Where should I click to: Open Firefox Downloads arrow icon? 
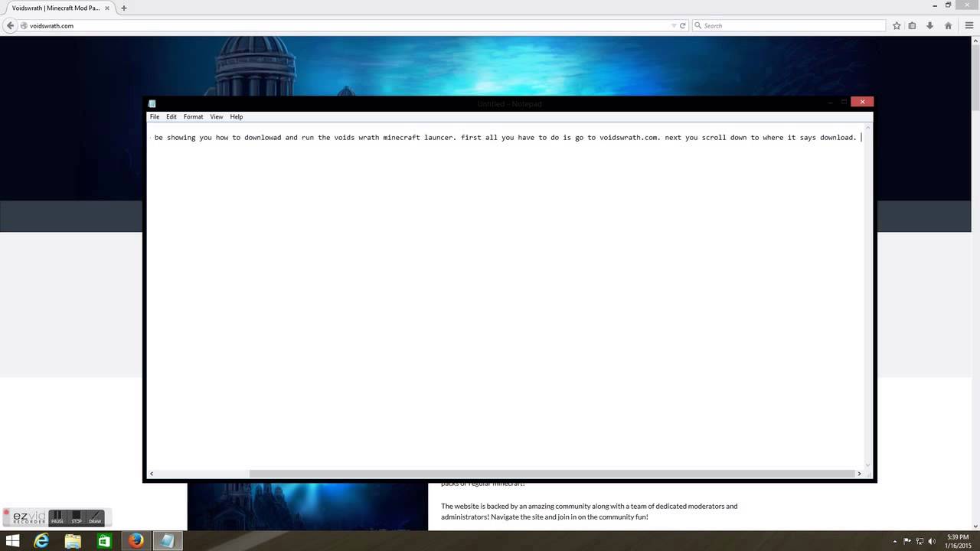point(929,25)
